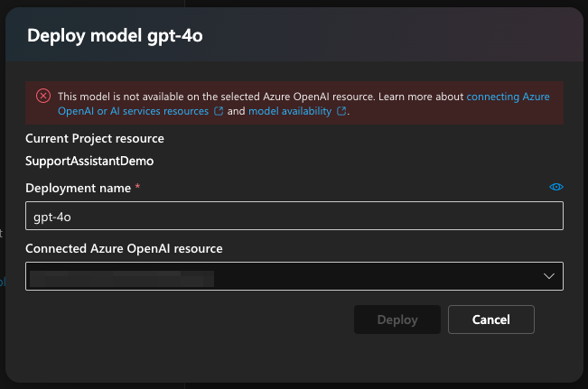
Task: Click external link icon after model availability
Action: pyautogui.click(x=341, y=111)
